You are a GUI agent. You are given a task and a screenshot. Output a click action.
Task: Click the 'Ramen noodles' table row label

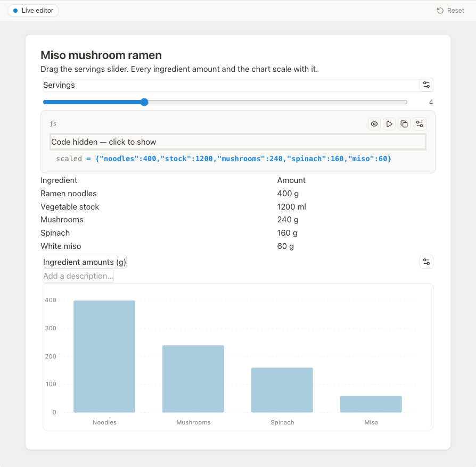coord(69,194)
